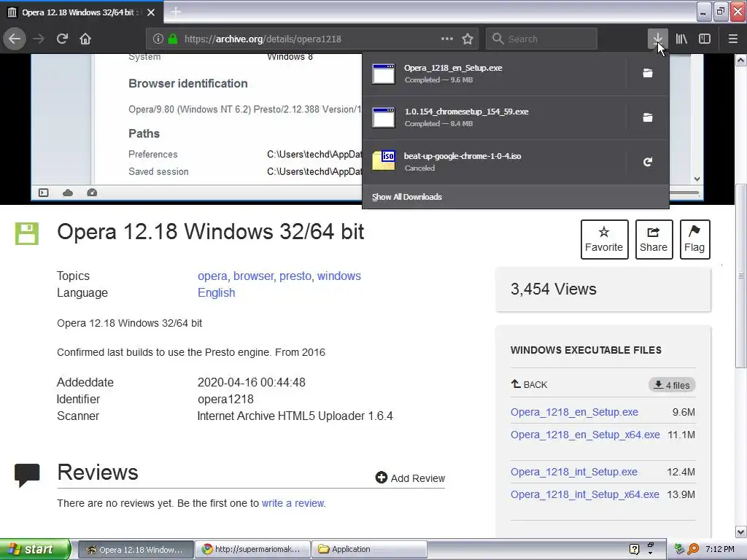
Task: Switch to Opera 12.18 taskbar window
Action: point(135,549)
